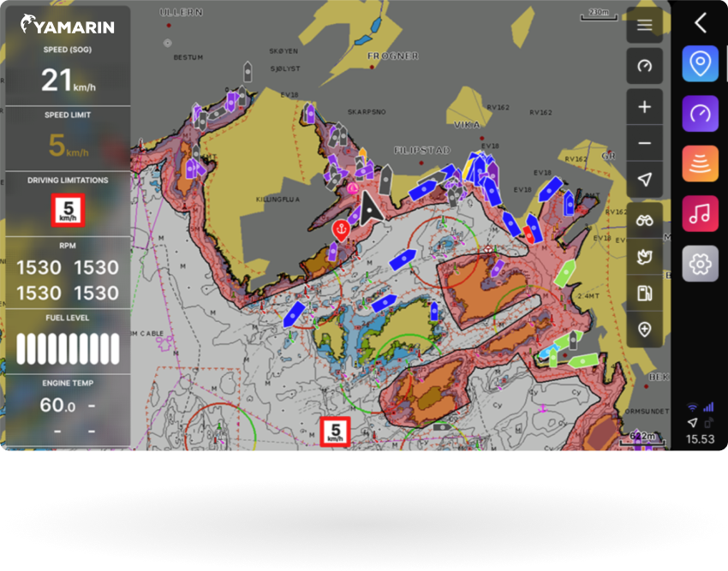The width and height of the screenshot is (728, 571).
Task: Open the settings gear
Action: tap(700, 264)
